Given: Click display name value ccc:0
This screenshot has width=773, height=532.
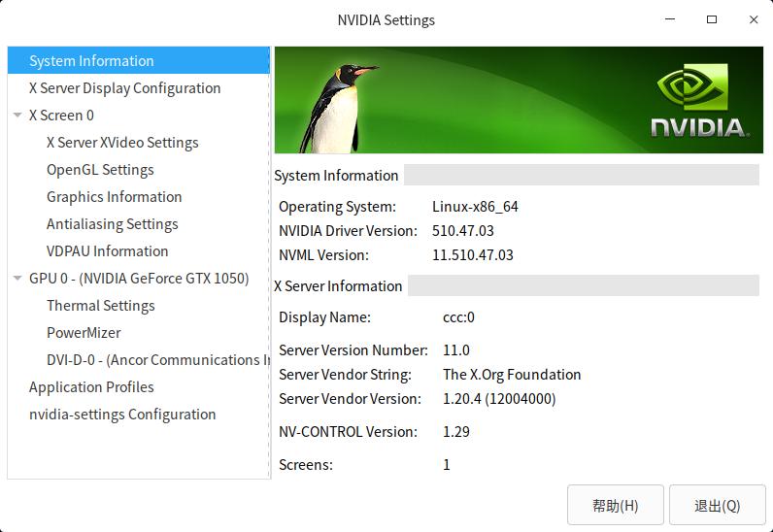Looking at the screenshot, I should pyautogui.click(x=458, y=317).
